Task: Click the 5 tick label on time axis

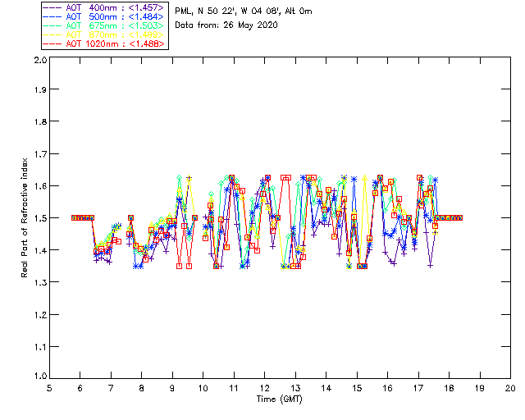Action: tap(49, 388)
